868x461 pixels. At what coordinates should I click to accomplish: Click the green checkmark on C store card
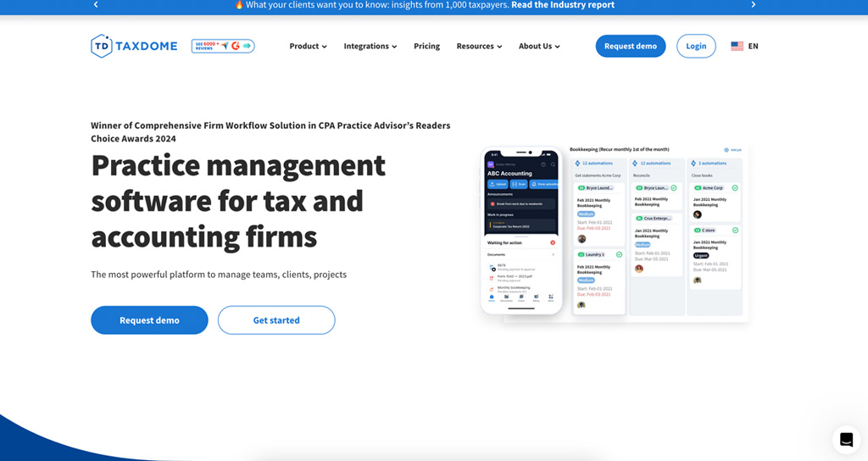pyautogui.click(x=735, y=230)
